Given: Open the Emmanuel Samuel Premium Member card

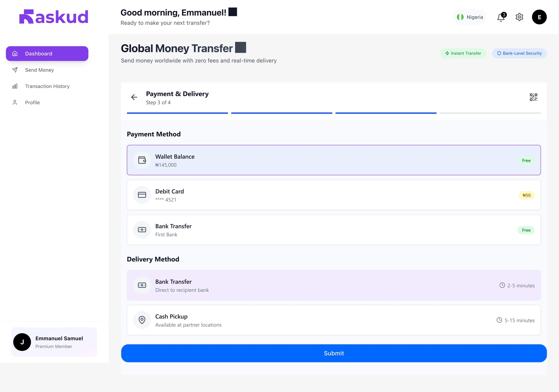Looking at the screenshot, I should (x=54, y=342).
